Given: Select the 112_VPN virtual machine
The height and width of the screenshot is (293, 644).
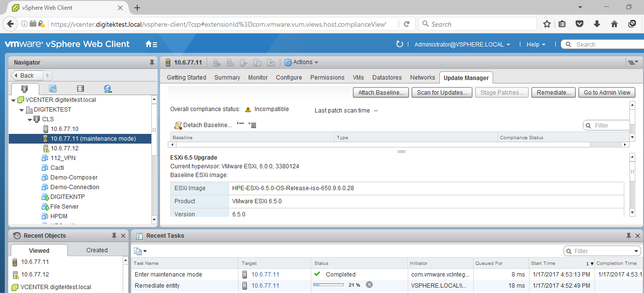Looking at the screenshot, I should pyautogui.click(x=63, y=158).
